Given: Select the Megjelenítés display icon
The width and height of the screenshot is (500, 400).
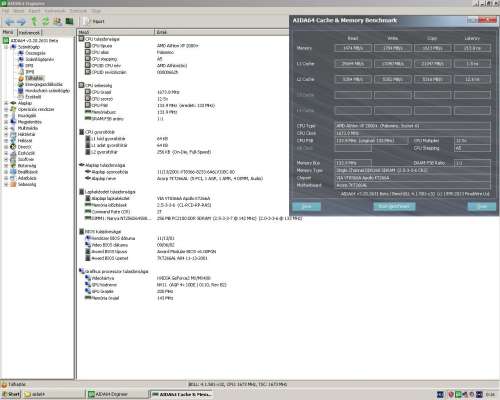Looking at the screenshot, I should 13,122.
